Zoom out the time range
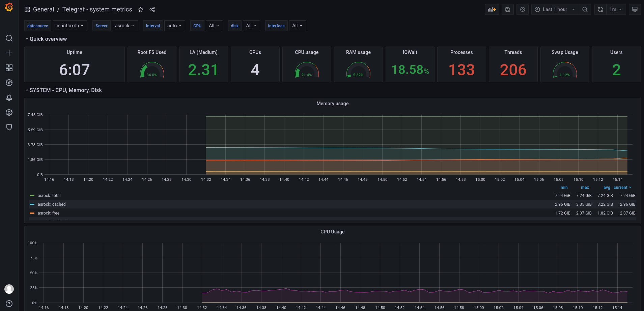The width and height of the screenshot is (644, 311). pos(585,9)
